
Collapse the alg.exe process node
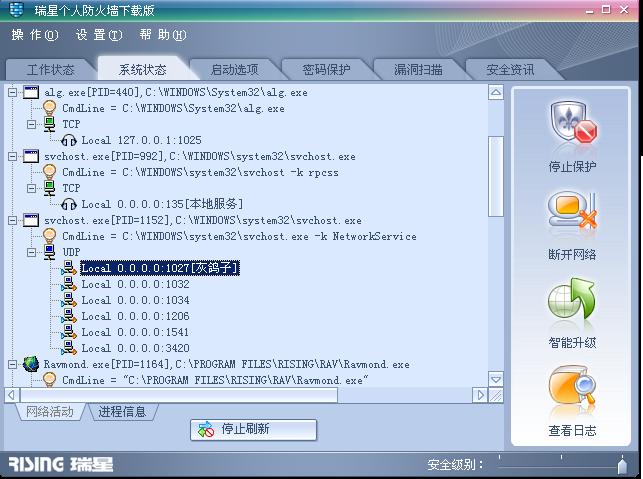13,92
